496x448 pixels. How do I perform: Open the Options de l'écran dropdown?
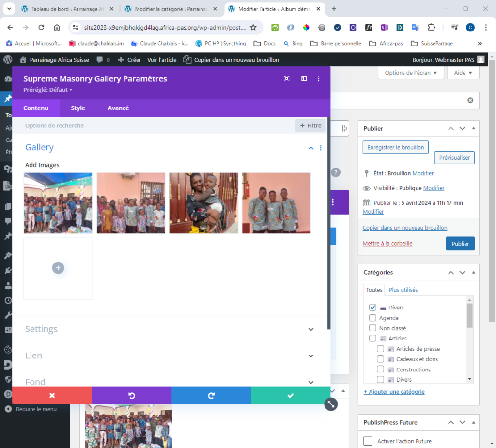point(410,73)
